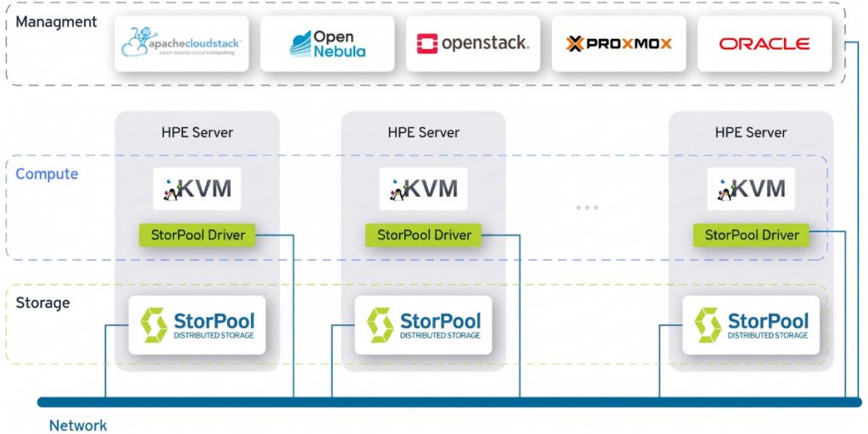Screen dimensions: 868x434
Task: Click the "Network" label below the bar
Action: pos(78,426)
